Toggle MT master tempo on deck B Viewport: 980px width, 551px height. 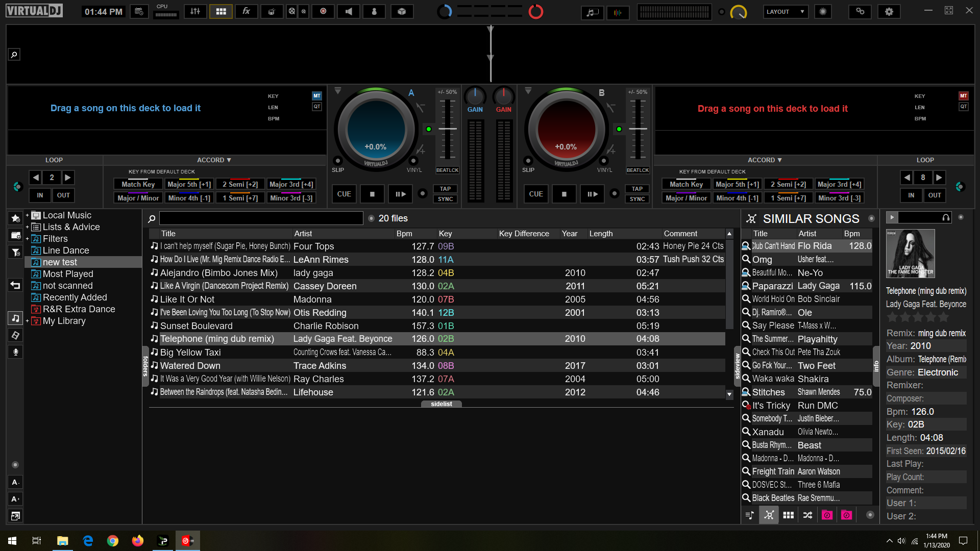(963, 96)
